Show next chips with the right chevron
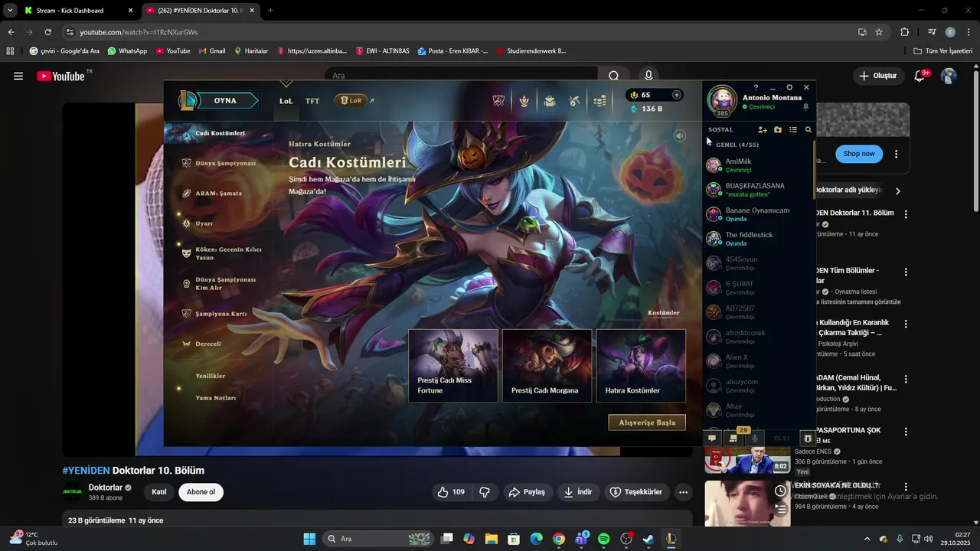This screenshot has width=980, height=551. (x=897, y=191)
